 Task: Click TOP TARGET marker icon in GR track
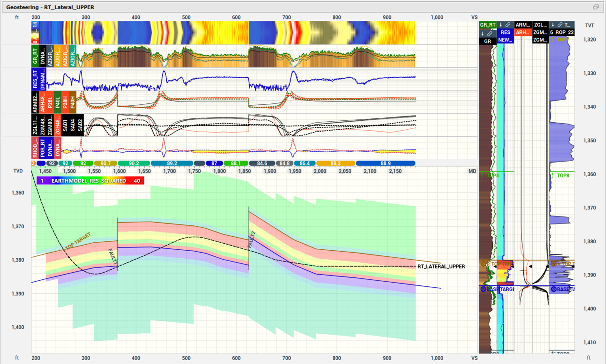coord(483,264)
